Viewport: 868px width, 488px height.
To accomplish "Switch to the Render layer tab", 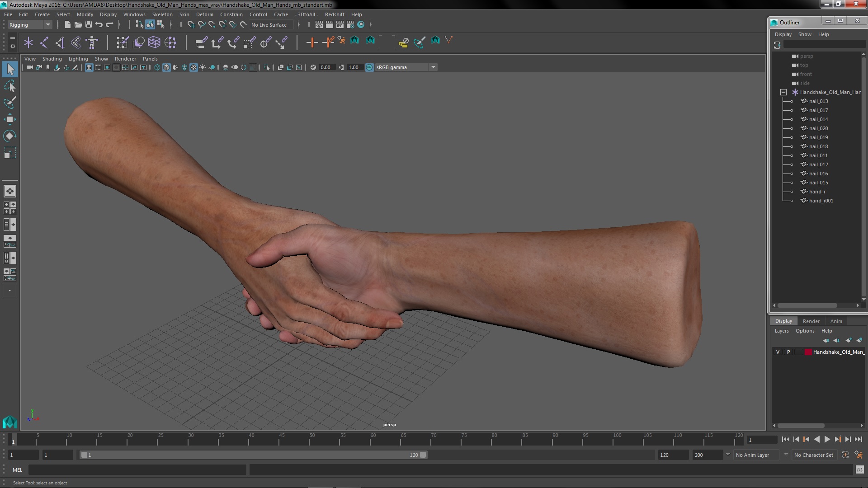I will coord(811,321).
